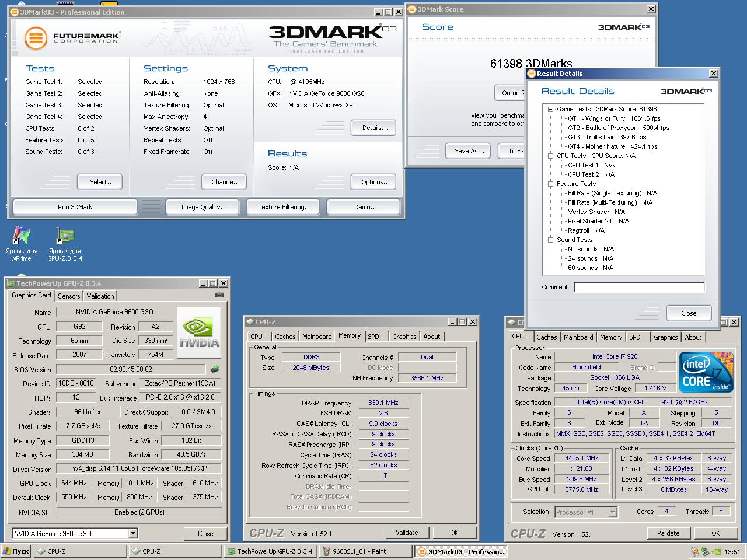Click the Close button in GPU-Z
The height and width of the screenshot is (560, 747).
click(205, 534)
